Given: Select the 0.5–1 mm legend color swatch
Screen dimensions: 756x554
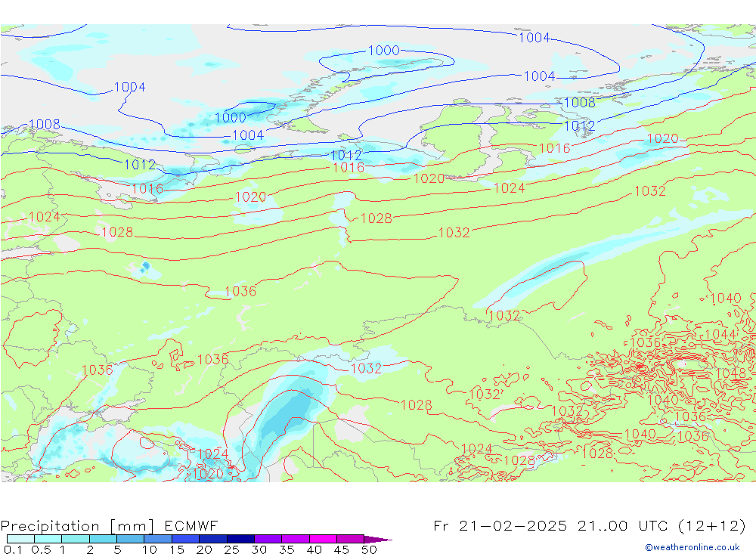Looking at the screenshot, I should [x=48, y=539].
